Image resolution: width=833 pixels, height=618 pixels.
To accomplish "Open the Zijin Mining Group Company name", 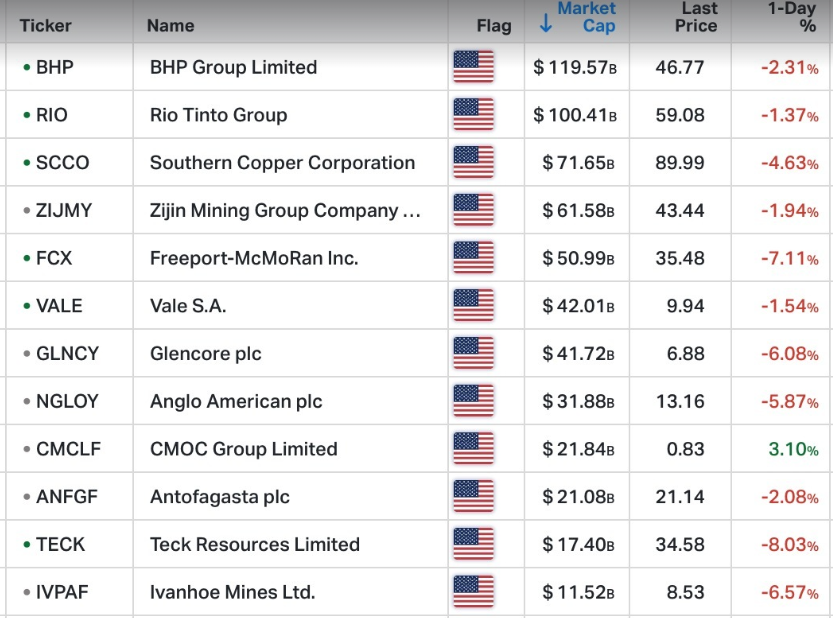I will coord(285,210).
